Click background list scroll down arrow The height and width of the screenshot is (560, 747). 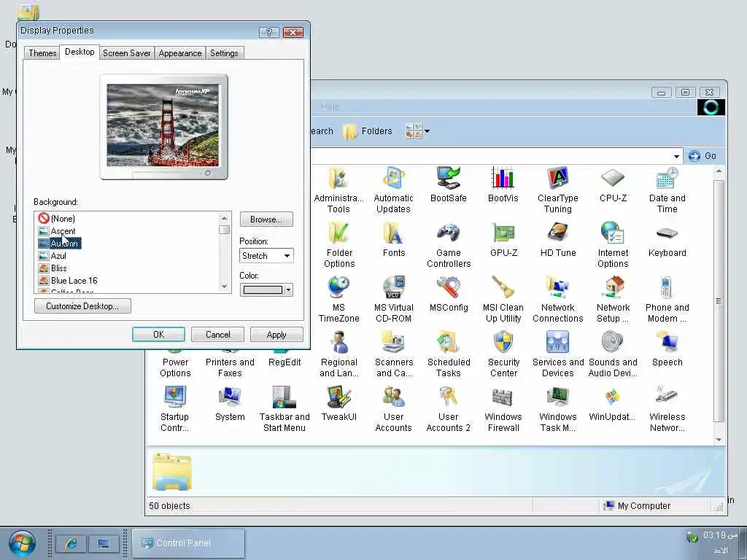click(x=225, y=287)
